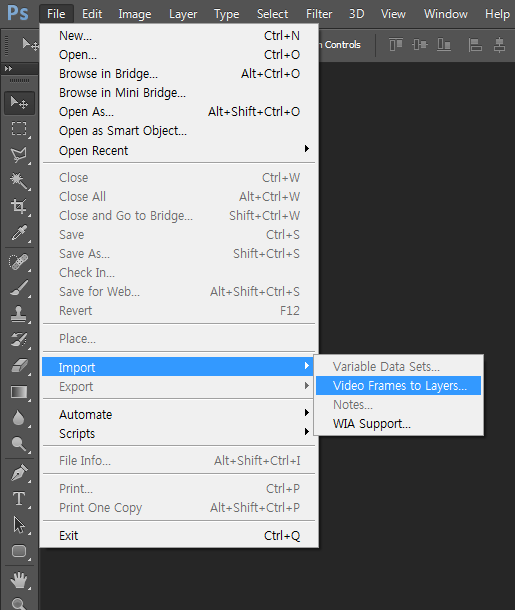Open the Filter menu

pos(319,14)
